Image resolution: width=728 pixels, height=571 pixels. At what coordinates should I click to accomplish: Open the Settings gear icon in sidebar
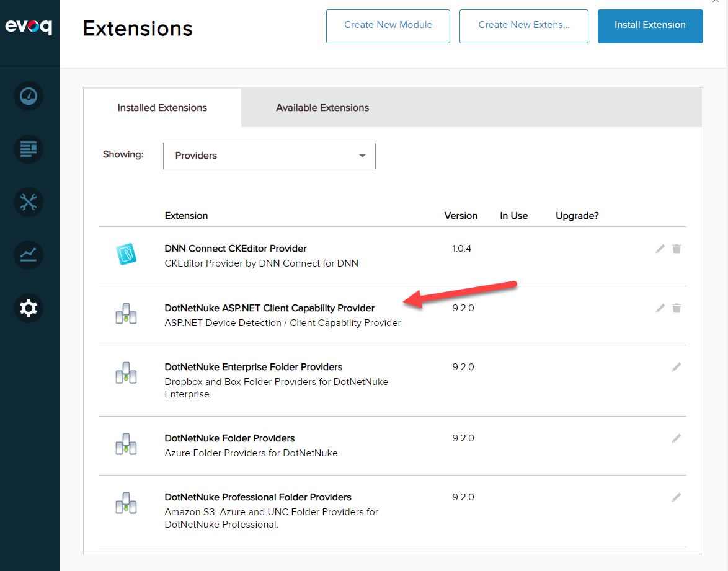29,308
